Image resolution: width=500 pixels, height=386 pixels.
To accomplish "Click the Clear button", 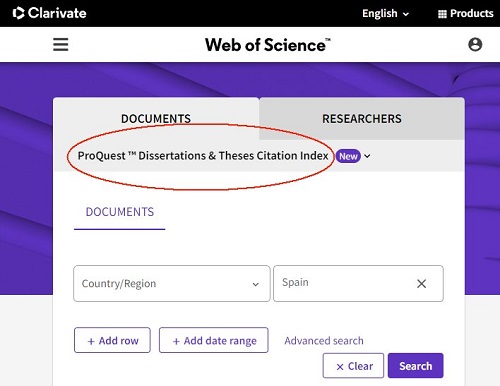I will coord(353,366).
